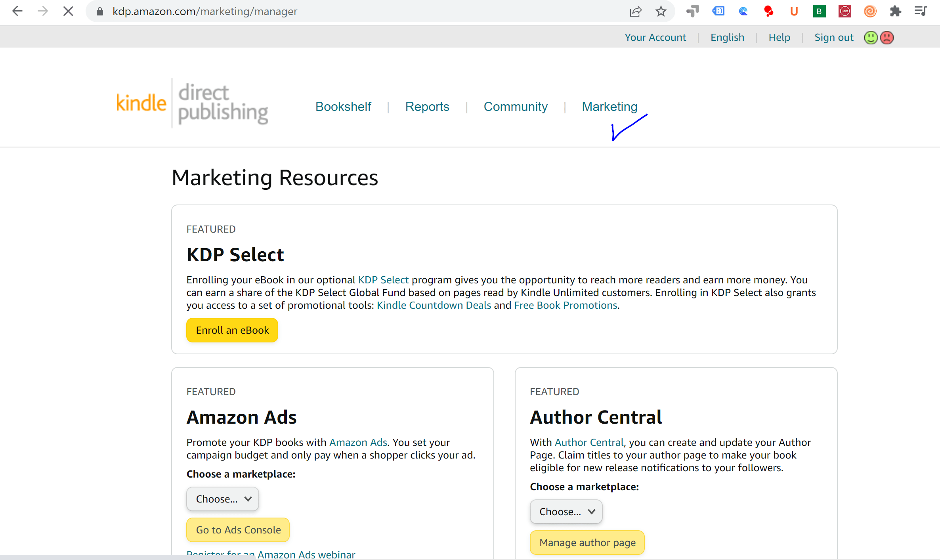This screenshot has width=940, height=560.
Task: Stop page loading with the X button
Action: coord(68,11)
